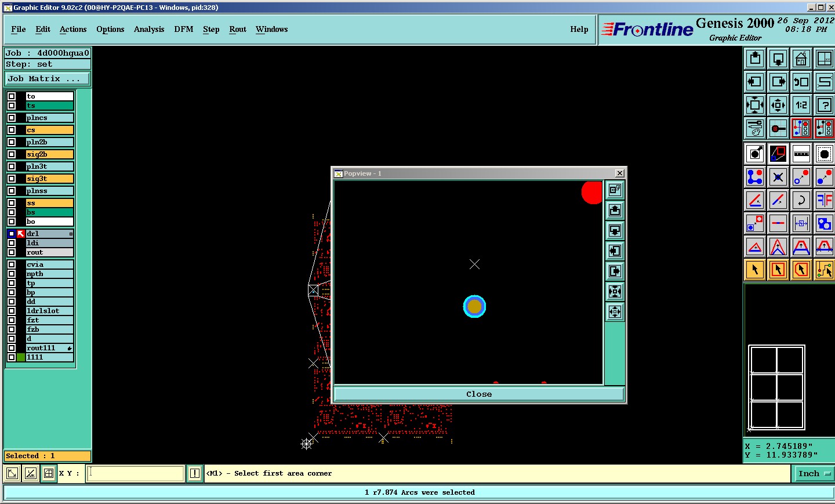
Task: Open the Edit menu
Action: 43,29
